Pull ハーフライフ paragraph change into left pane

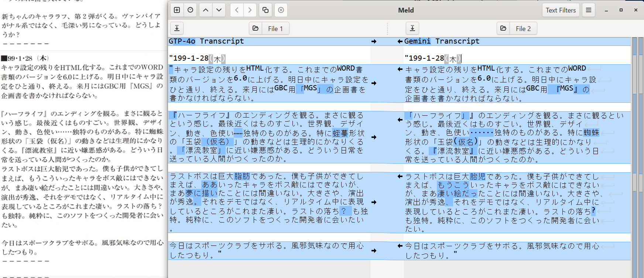(x=400, y=120)
